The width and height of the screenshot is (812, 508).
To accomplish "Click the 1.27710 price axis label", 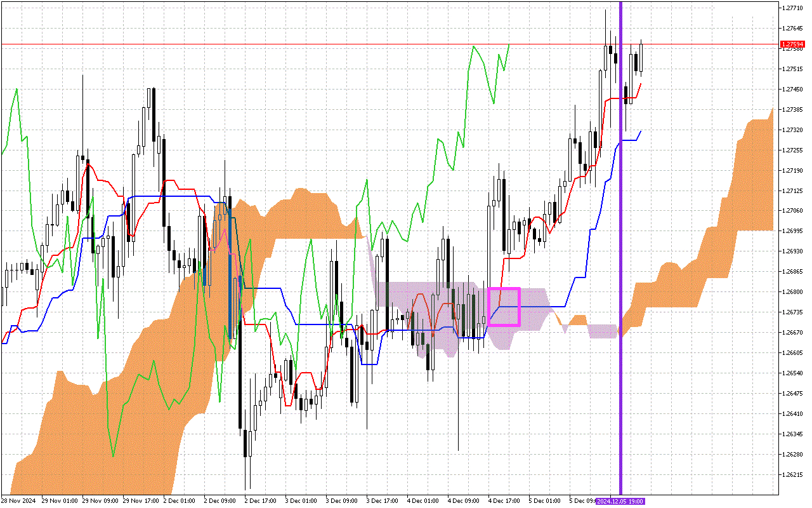I will (x=792, y=8).
